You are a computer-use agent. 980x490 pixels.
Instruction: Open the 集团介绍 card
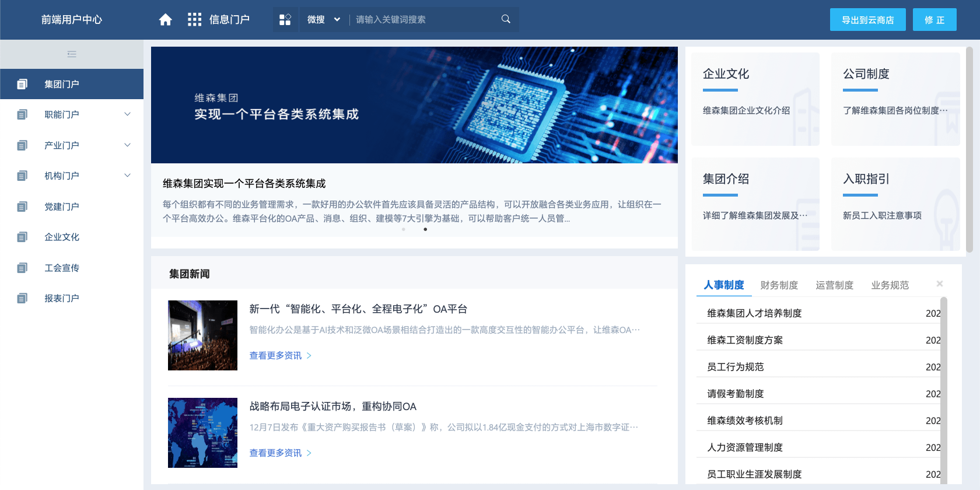[x=755, y=204]
